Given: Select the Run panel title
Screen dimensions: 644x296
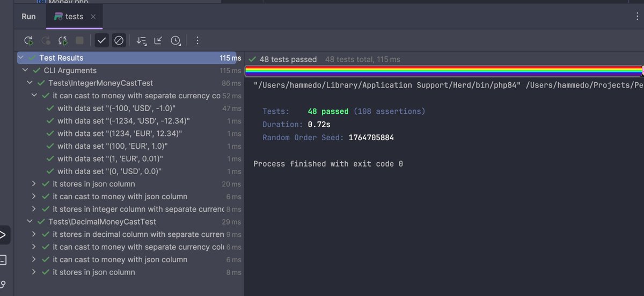Looking at the screenshot, I should click(x=28, y=16).
